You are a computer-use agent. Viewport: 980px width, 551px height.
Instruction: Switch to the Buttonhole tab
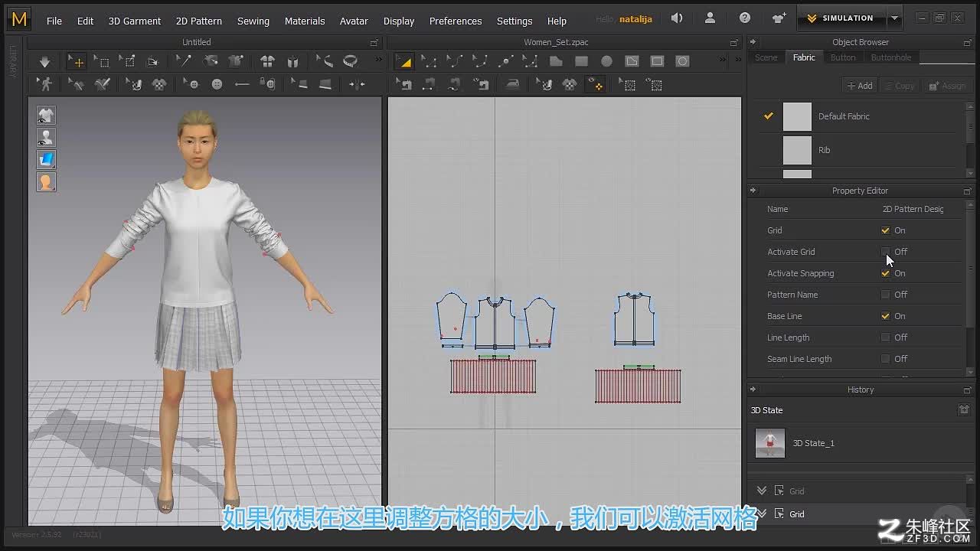click(891, 57)
